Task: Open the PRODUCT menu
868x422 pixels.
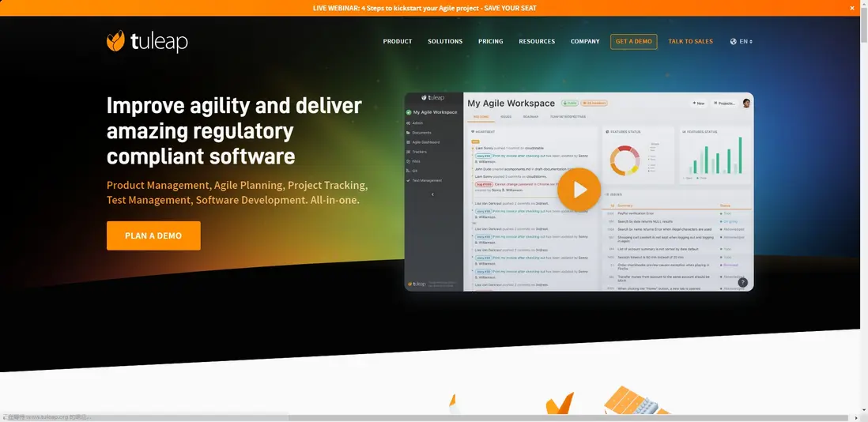Action: click(398, 41)
